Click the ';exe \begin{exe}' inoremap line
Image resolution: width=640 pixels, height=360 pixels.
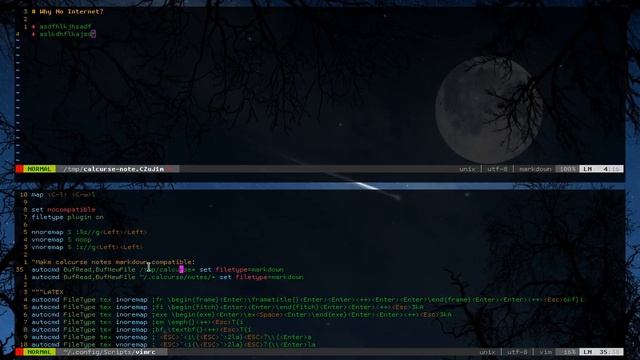coord(242,315)
